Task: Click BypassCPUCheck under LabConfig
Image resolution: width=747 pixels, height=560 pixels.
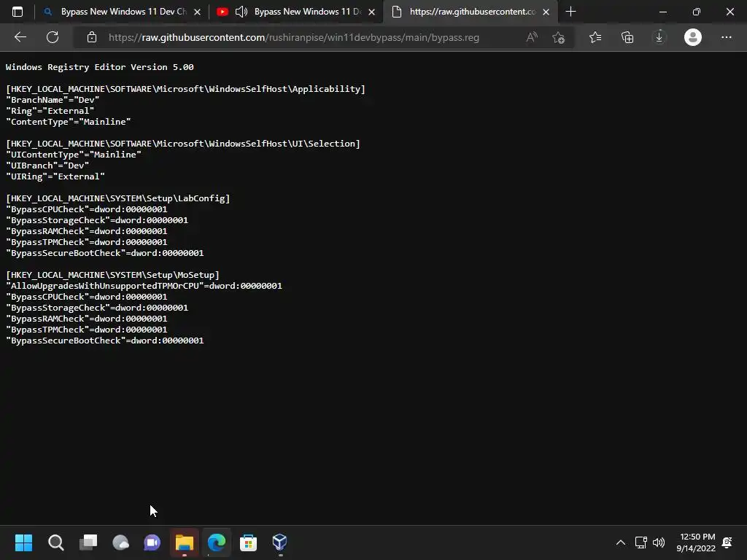Action: coord(86,209)
